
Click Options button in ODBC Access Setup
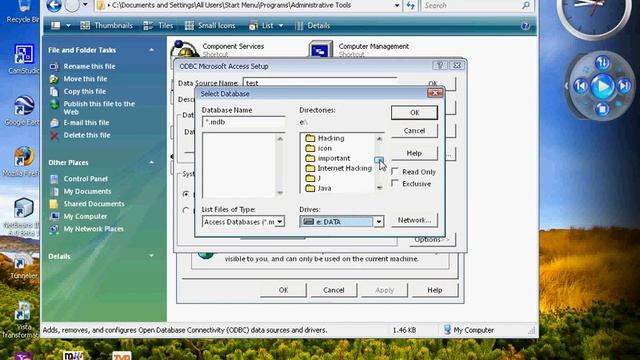tap(432, 240)
